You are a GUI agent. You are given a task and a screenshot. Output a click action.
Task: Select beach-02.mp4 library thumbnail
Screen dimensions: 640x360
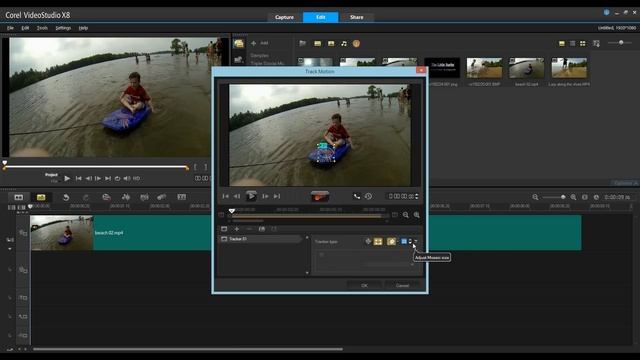click(526, 68)
